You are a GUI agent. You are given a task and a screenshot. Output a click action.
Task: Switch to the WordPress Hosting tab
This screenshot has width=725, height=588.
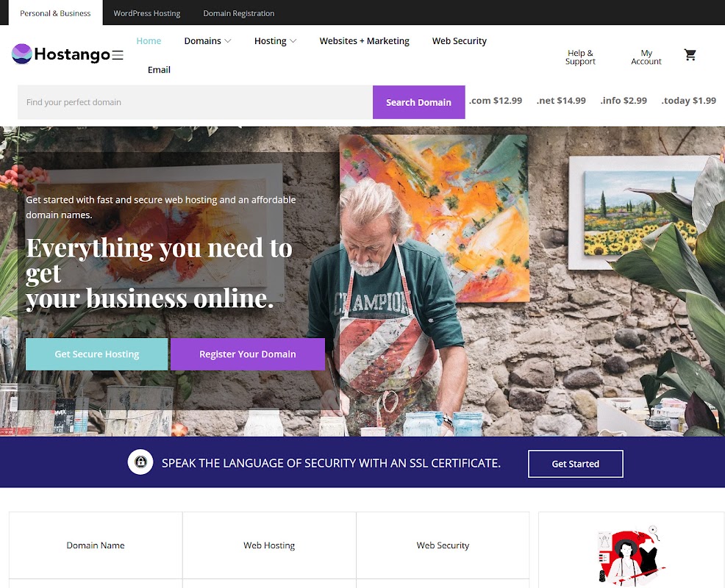click(x=147, y=13)
